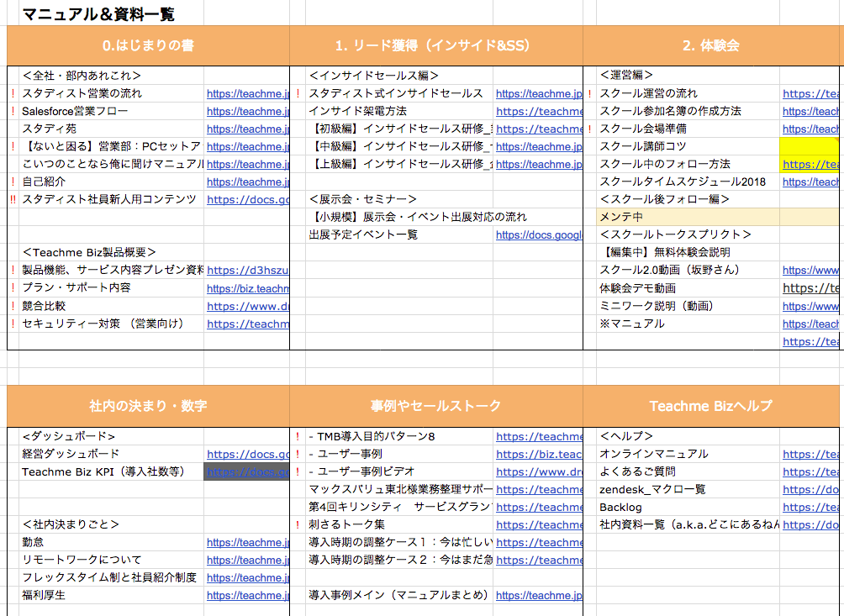Open link next to セキュリティー対策（営業向け）

coord(248,324)
